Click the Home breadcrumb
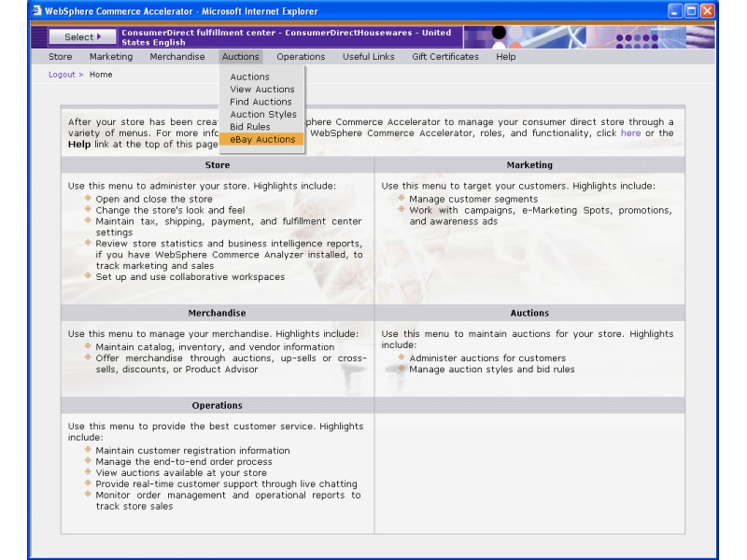Image resolution: width=747 pixels, height=560 pixels. pos(101,75)
